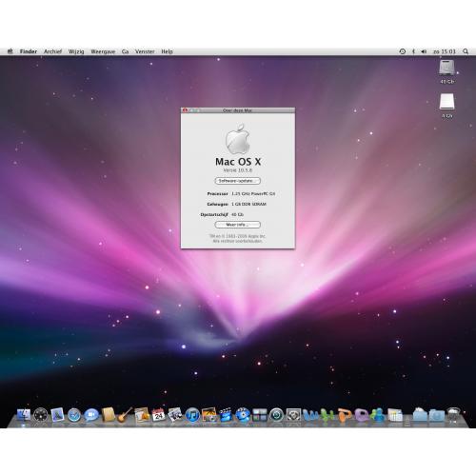Screen dimensions: 476x476
Task: Launch Safari compass icon in dock
Action: 74,415
